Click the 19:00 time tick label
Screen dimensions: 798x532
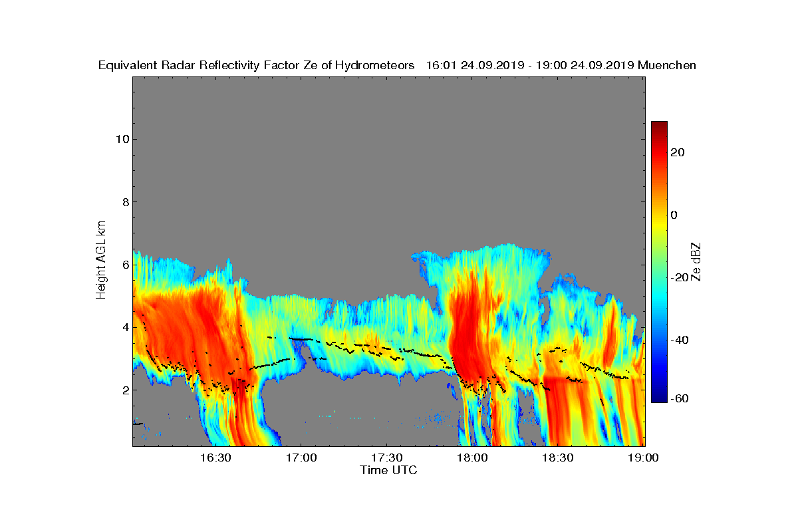tap(644, 458)
